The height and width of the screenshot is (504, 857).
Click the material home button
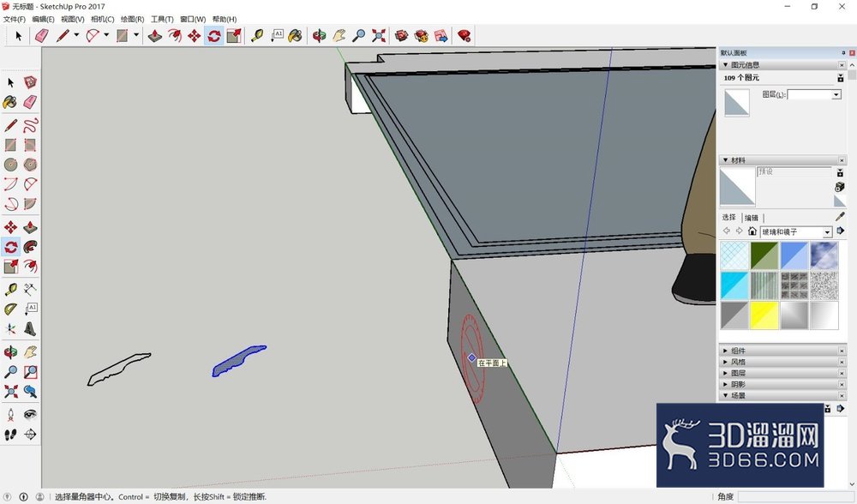click(x=752, y=231)
